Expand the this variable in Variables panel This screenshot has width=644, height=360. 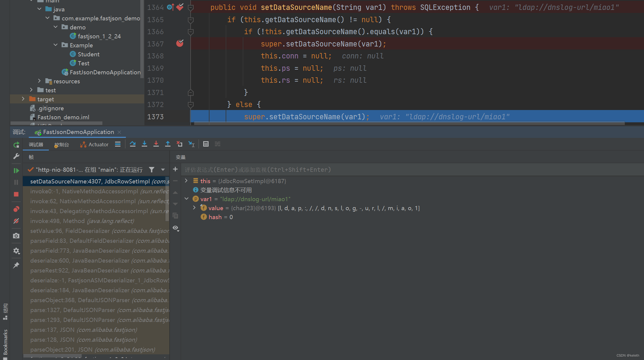coord(186,181)
